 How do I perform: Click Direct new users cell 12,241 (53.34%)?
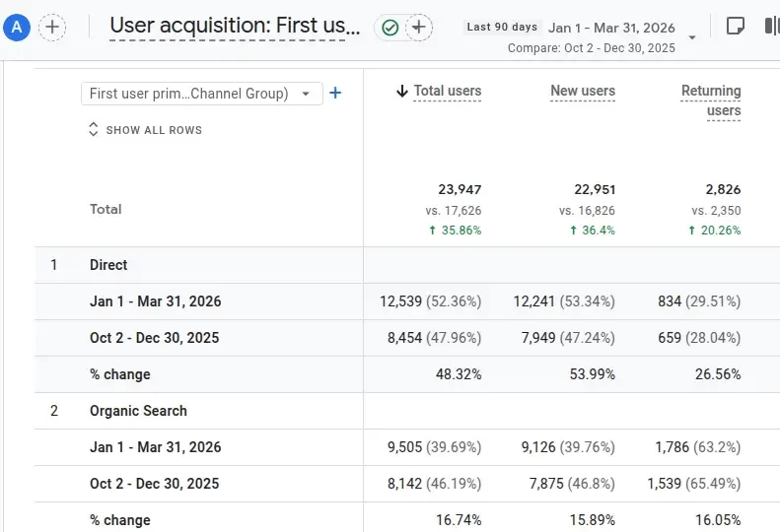[564, 301]
